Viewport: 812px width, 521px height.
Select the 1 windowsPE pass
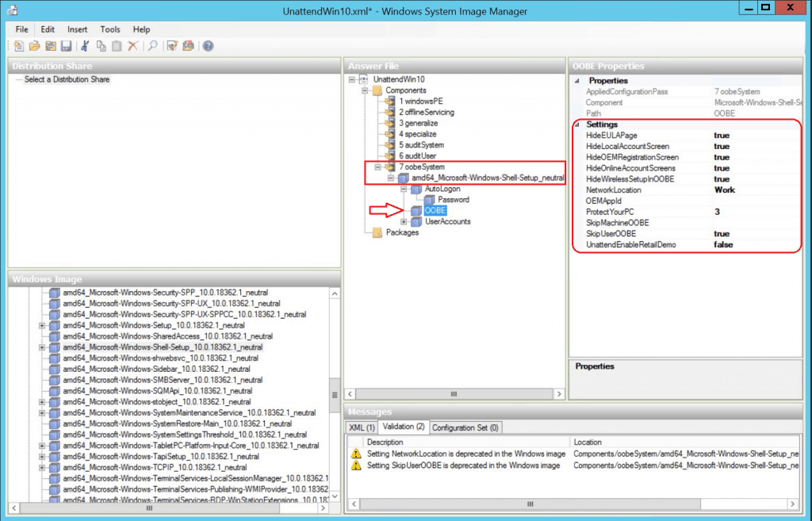pyautogui.click(x=420, y=101)
